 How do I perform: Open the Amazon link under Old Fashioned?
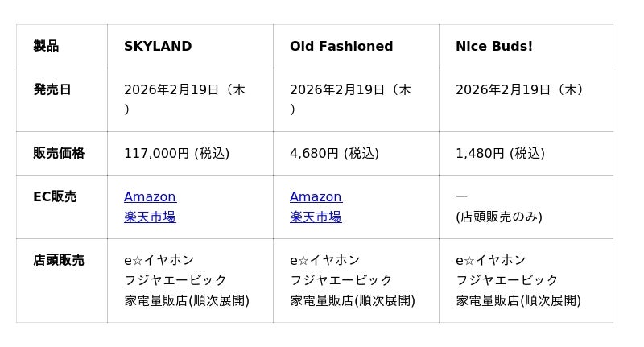316,197
